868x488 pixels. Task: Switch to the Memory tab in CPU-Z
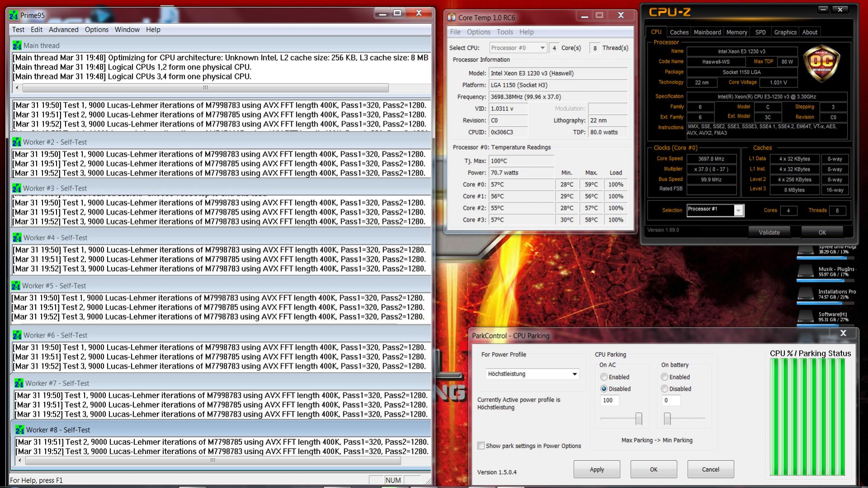tap(737, 32)
